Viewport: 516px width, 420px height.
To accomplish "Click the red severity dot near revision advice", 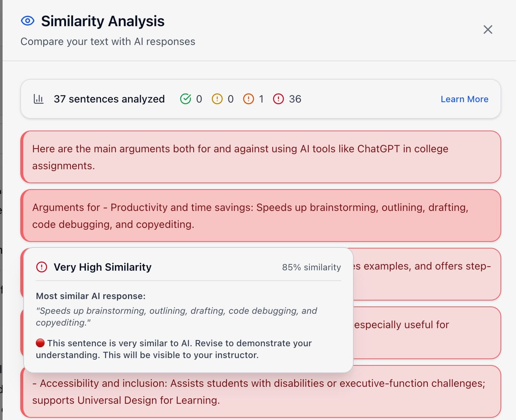I will coord(40,343).
